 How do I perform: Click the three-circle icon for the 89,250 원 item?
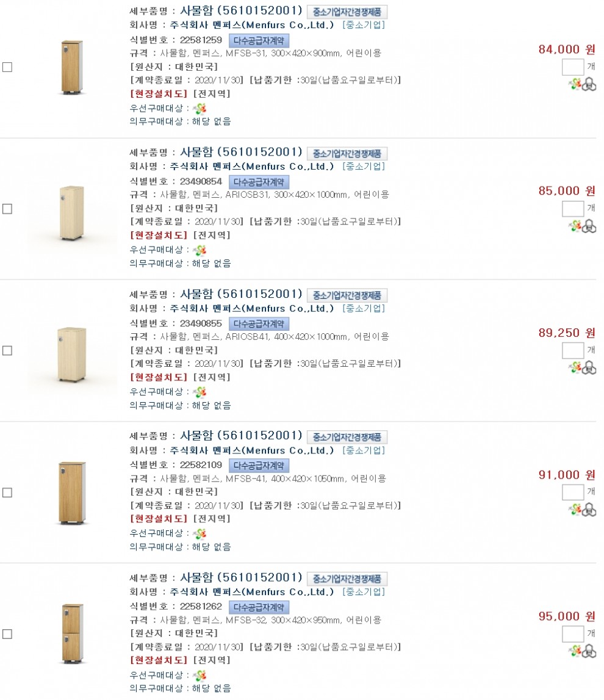[x=589, y=368]
